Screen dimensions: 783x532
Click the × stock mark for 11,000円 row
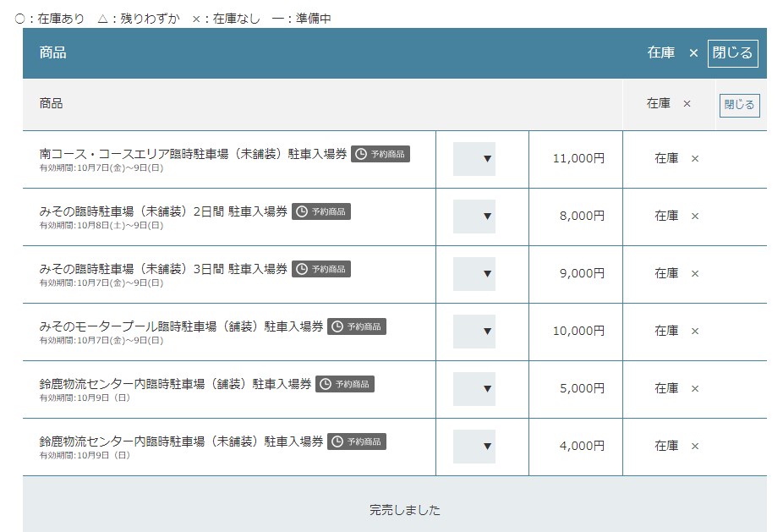[695, 159]
